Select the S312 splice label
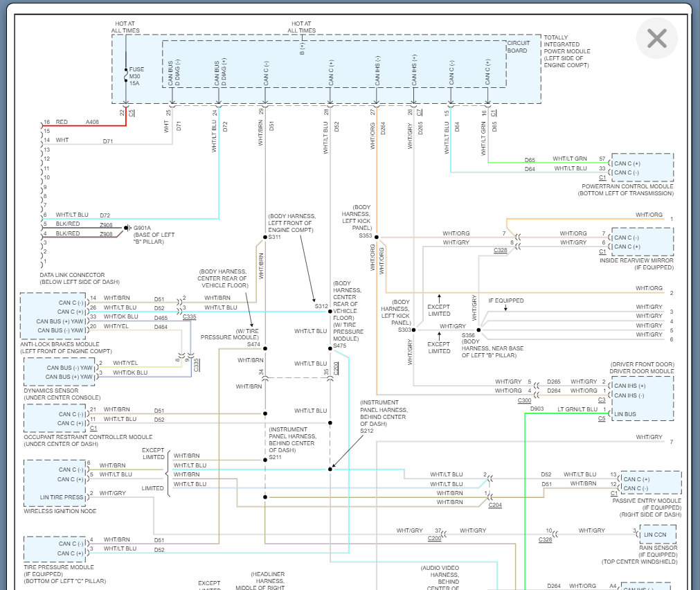700x590 pixels. point(321,306)
